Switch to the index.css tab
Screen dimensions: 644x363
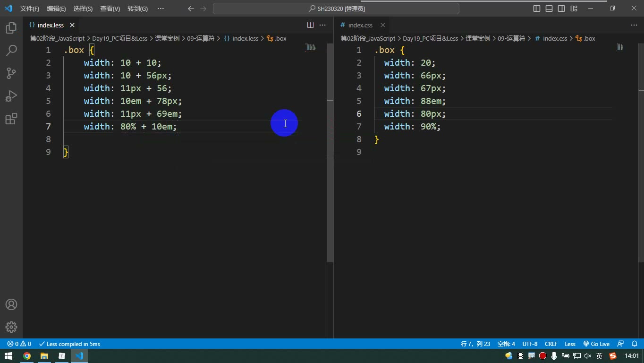(360, 25)
